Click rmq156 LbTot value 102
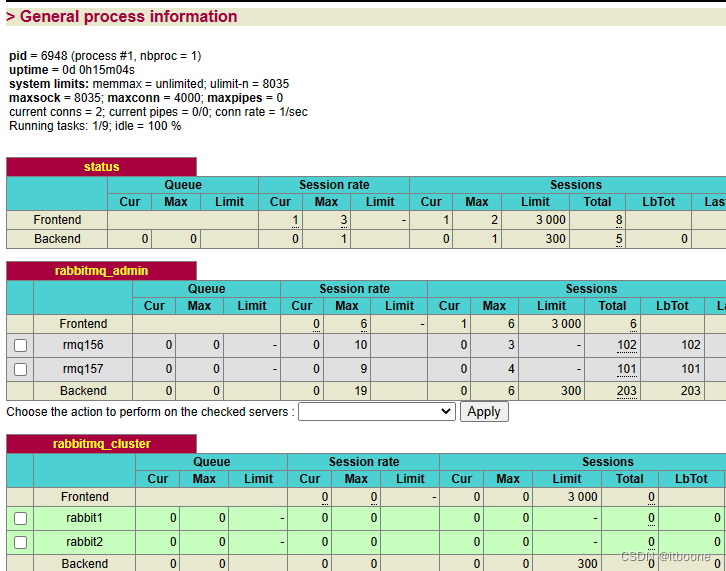The height and width of the screenshot is (571, 726). coord(690,345)
